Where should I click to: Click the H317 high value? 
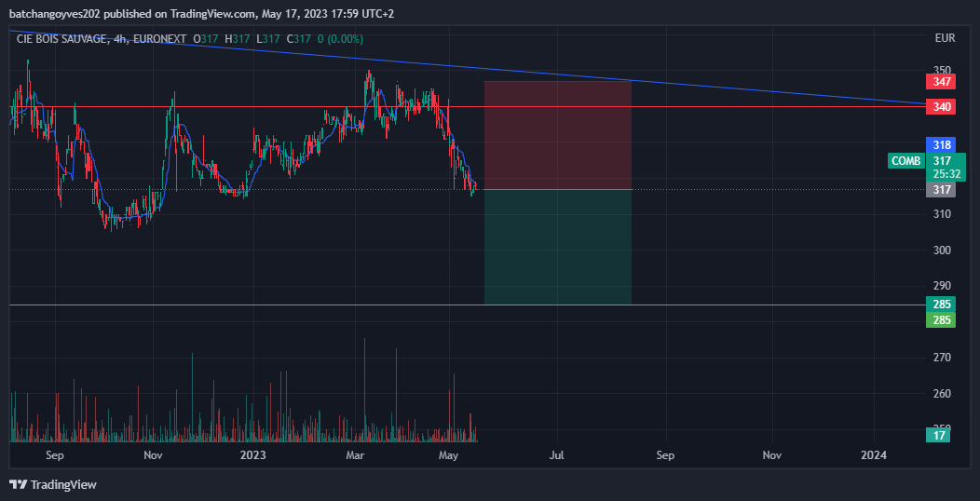[x=238, y=39]
